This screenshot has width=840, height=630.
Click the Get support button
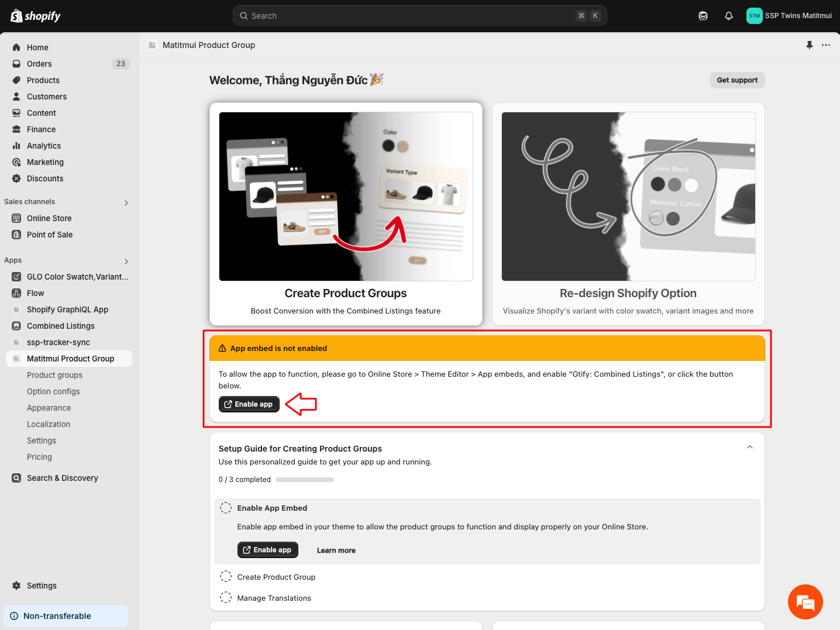pos(737,80)
